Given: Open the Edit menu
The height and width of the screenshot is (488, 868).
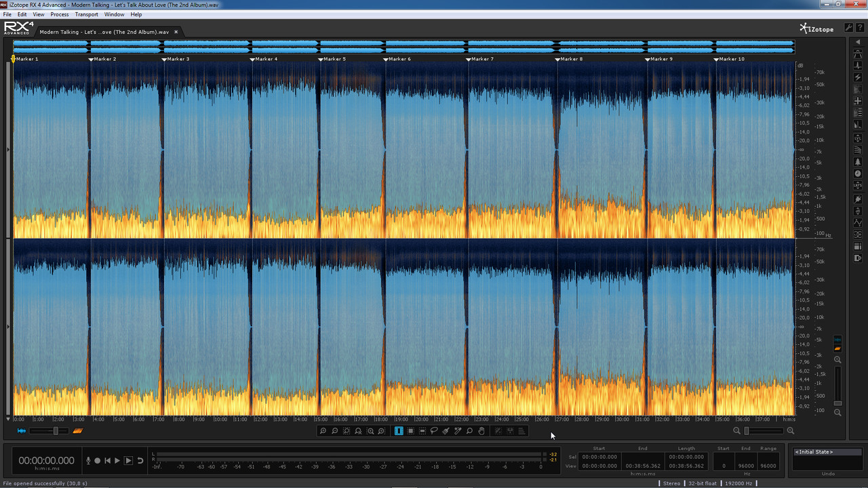Looking at the screenshot, I should 22,14.
